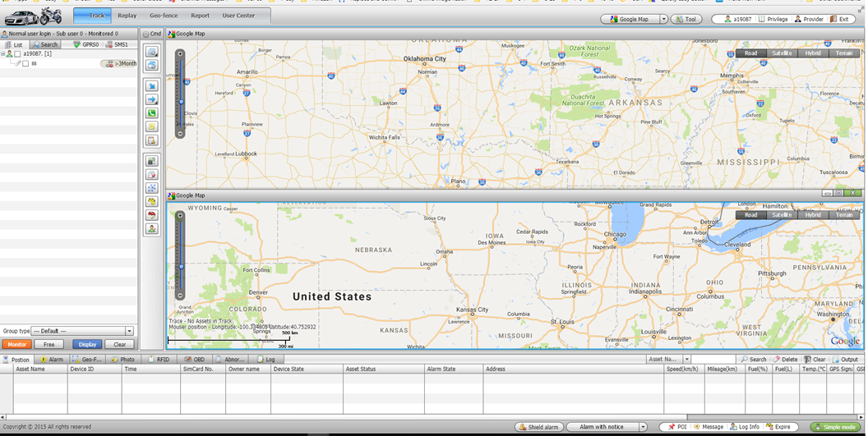
Task: Switch the United States map to Satellite view
Action: tap(782, 214)
